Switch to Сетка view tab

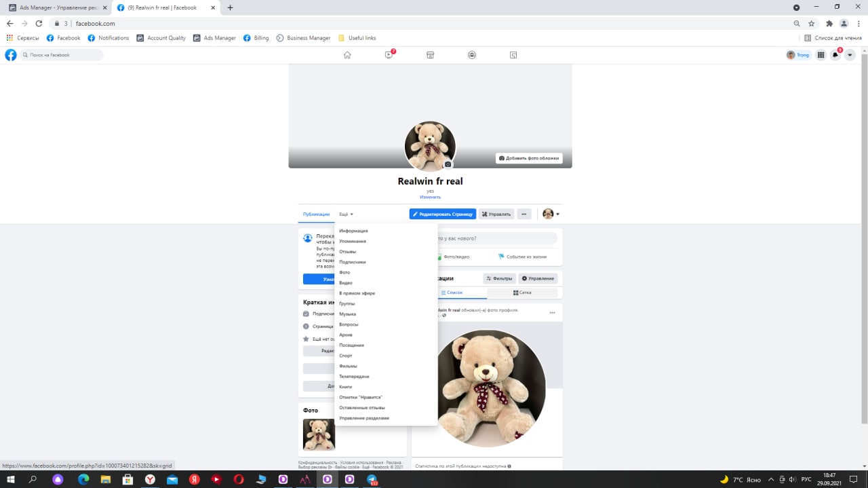(522, 293)
